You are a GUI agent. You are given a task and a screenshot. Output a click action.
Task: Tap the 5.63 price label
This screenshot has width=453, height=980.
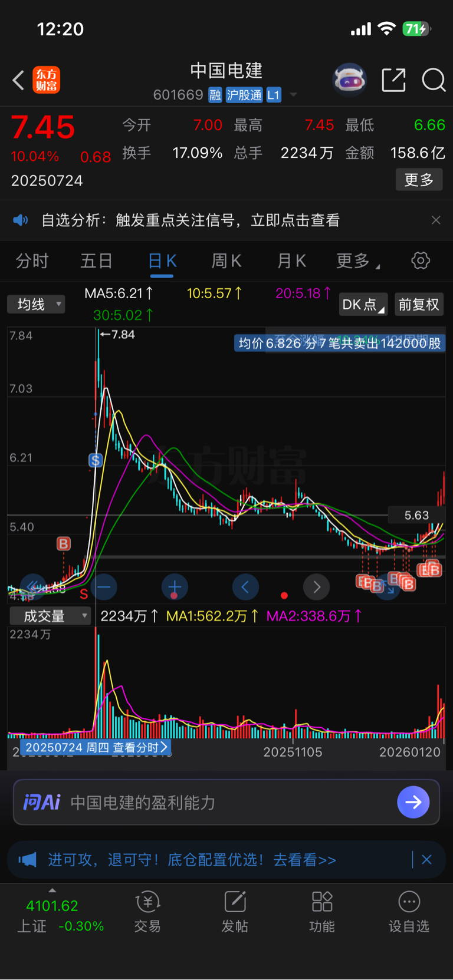[x=416, y=515]
